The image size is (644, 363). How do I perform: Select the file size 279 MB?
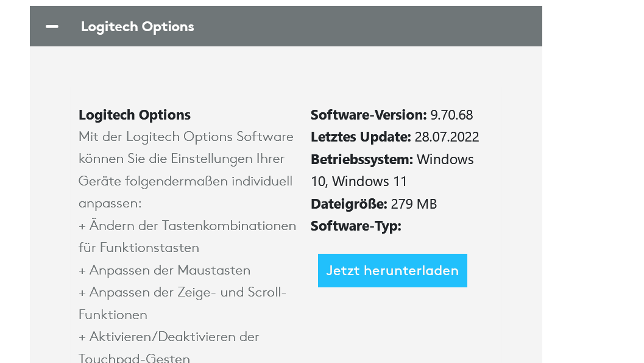coord(414,204)
